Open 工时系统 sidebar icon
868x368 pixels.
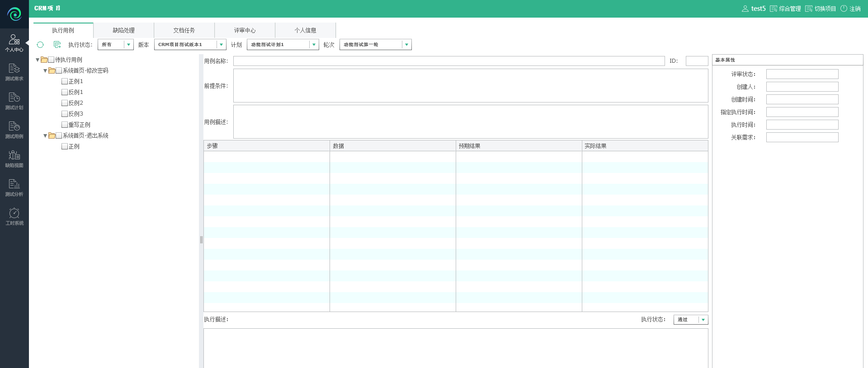(14, 216)
